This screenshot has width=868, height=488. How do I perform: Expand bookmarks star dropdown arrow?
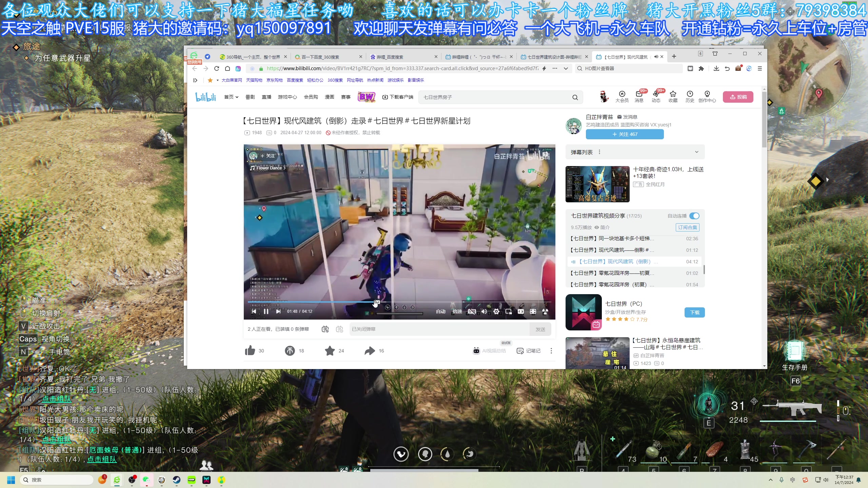tap(217, 80)
